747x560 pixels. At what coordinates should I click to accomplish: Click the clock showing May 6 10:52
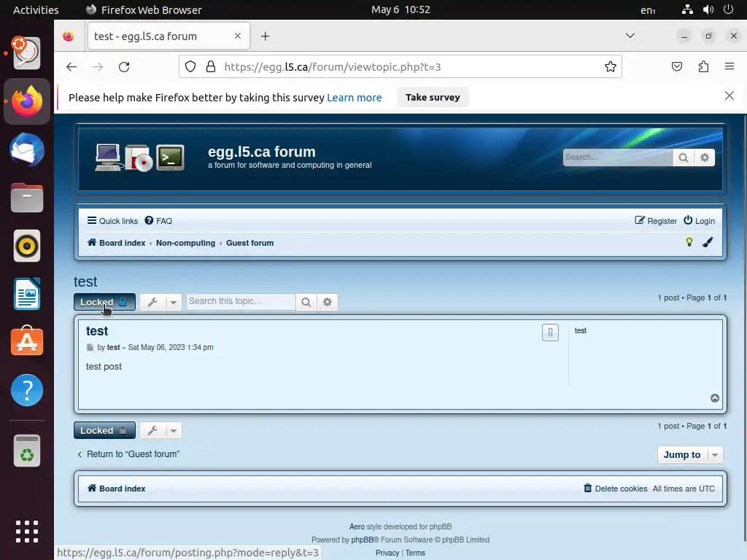(x=400, y=10)
